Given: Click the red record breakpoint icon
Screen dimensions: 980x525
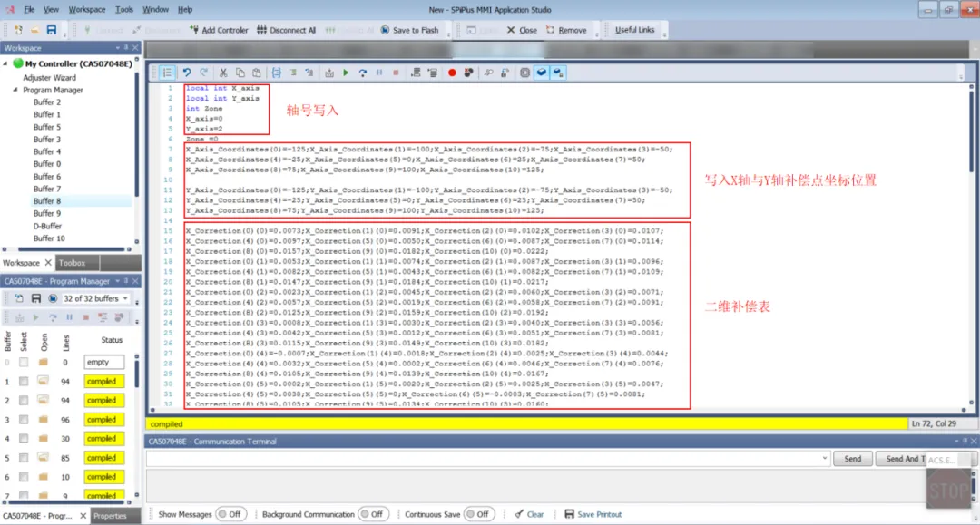Looking at the screenshot, I should click(452, 73).
